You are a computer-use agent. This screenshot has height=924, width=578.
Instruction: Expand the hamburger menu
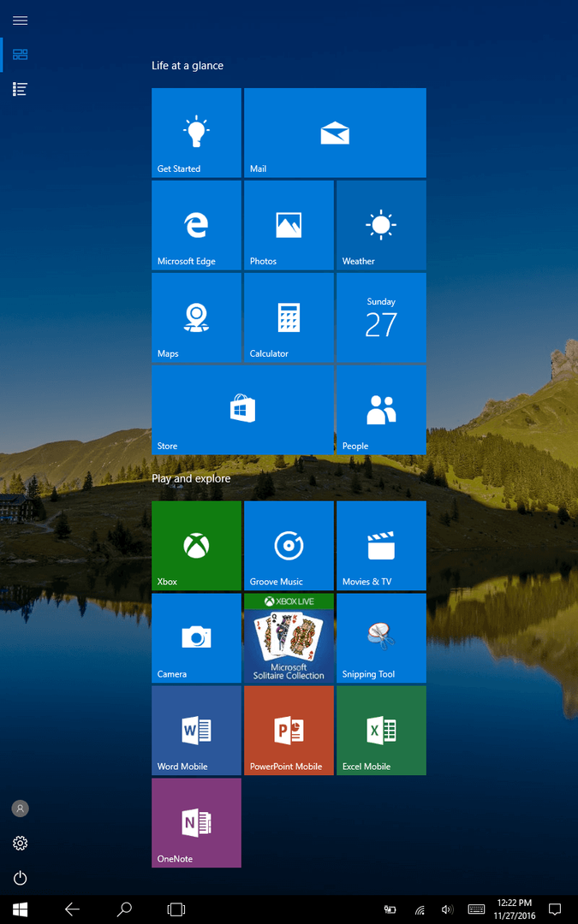20,21
